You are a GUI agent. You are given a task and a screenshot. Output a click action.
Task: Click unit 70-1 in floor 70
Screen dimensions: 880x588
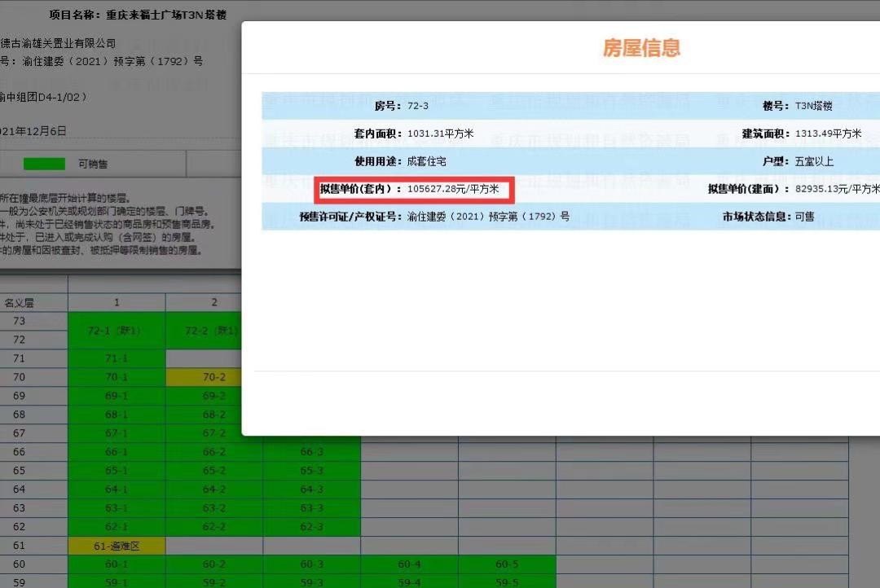click(117, 377)
